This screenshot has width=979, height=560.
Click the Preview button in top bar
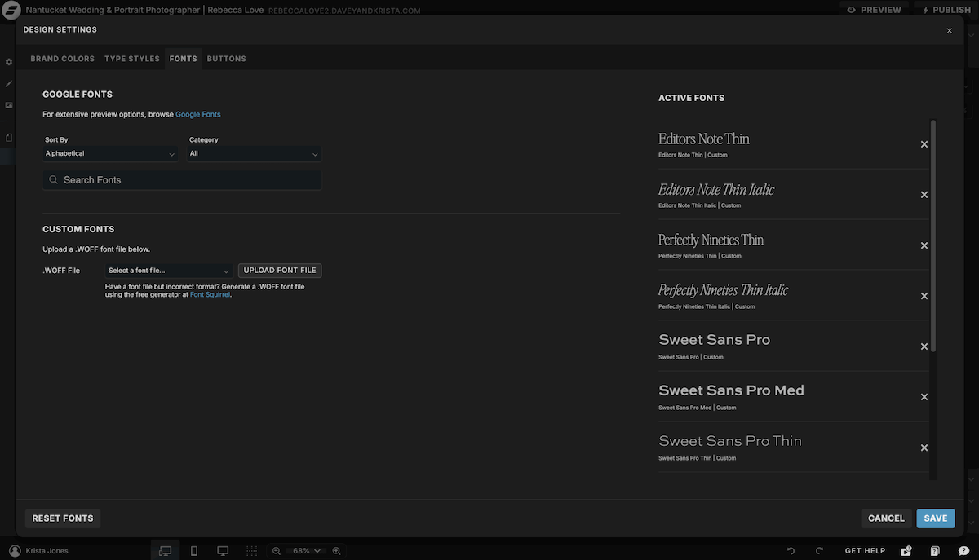point(874,10)
